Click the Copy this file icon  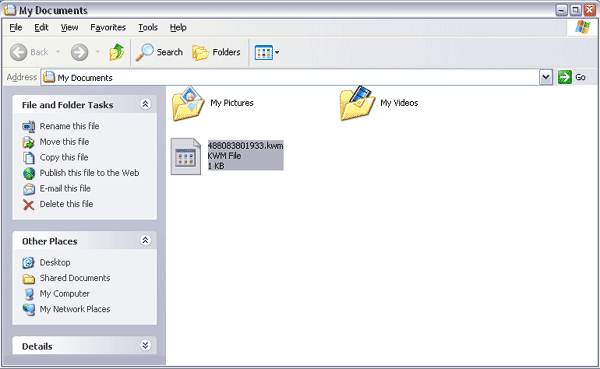pos(29,158)
